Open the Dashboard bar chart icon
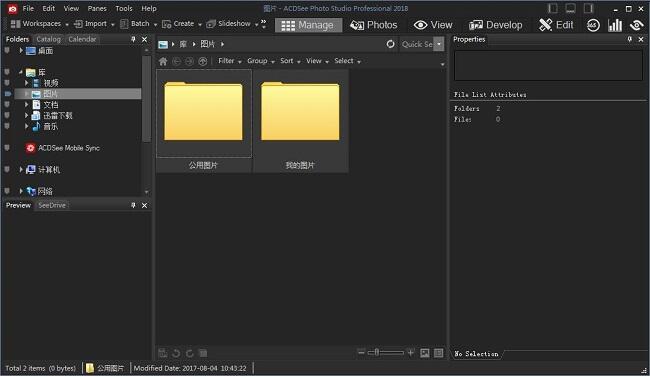This screenshot has width=650, height=380. (x=615, y=25)
